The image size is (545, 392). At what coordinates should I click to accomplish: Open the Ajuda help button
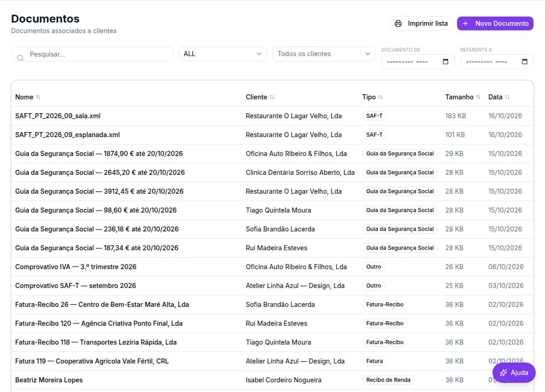pos(514,373)
